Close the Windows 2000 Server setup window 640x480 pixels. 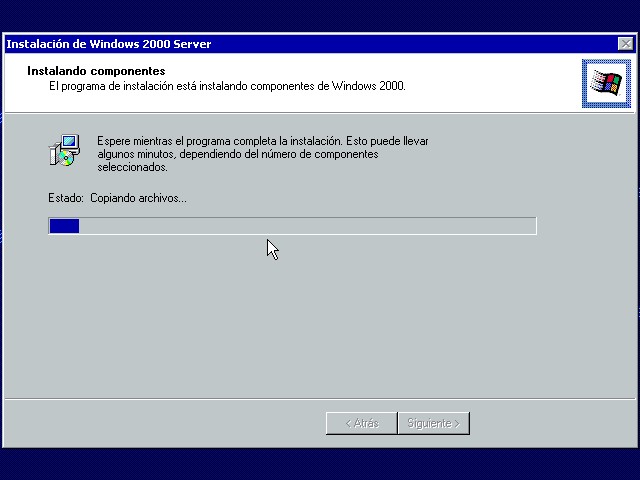[x=625, y=44]
